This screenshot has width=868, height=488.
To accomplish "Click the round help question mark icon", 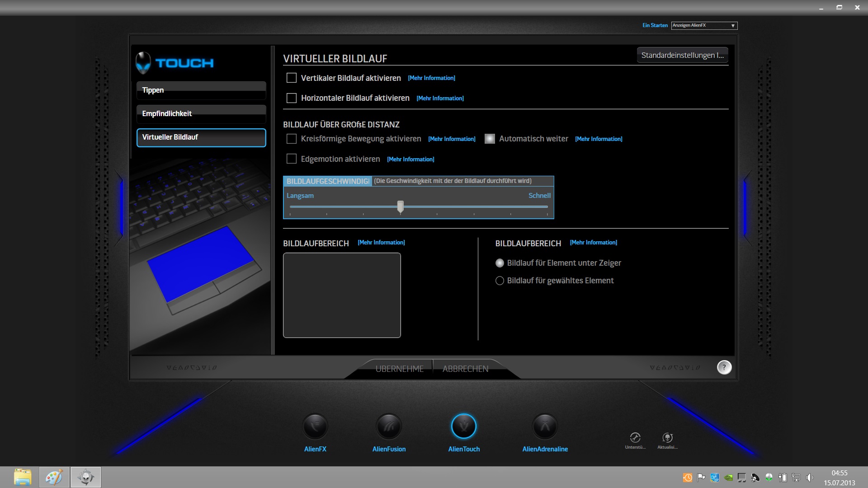I will pyautogui.click(x=724, y=367).
